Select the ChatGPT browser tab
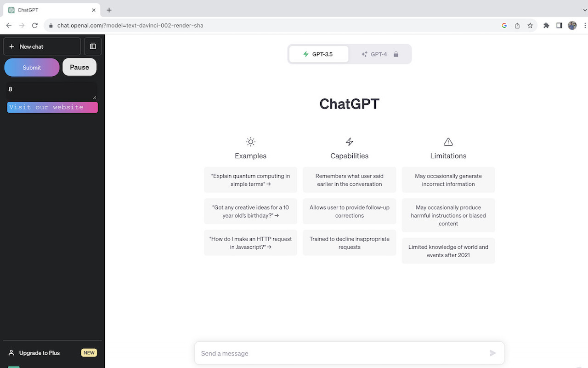 (x=51, y=10)
